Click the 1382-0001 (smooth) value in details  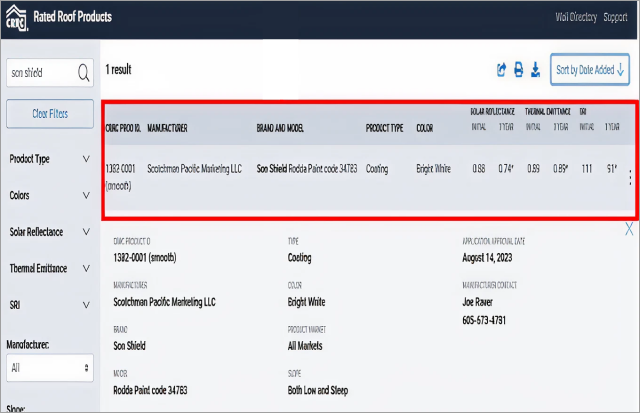point(145,258)
